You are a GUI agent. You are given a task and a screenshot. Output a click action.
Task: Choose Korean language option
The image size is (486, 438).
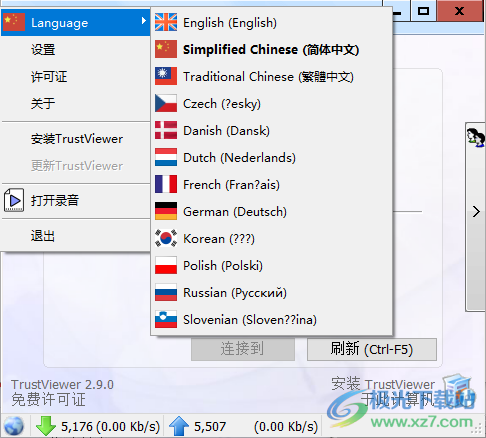point(271,239)
